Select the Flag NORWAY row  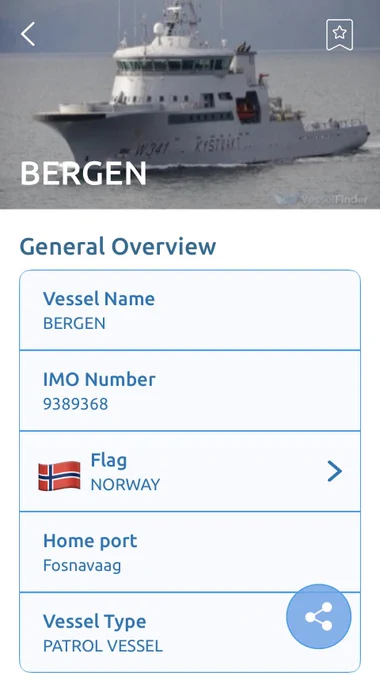point(190,471)
